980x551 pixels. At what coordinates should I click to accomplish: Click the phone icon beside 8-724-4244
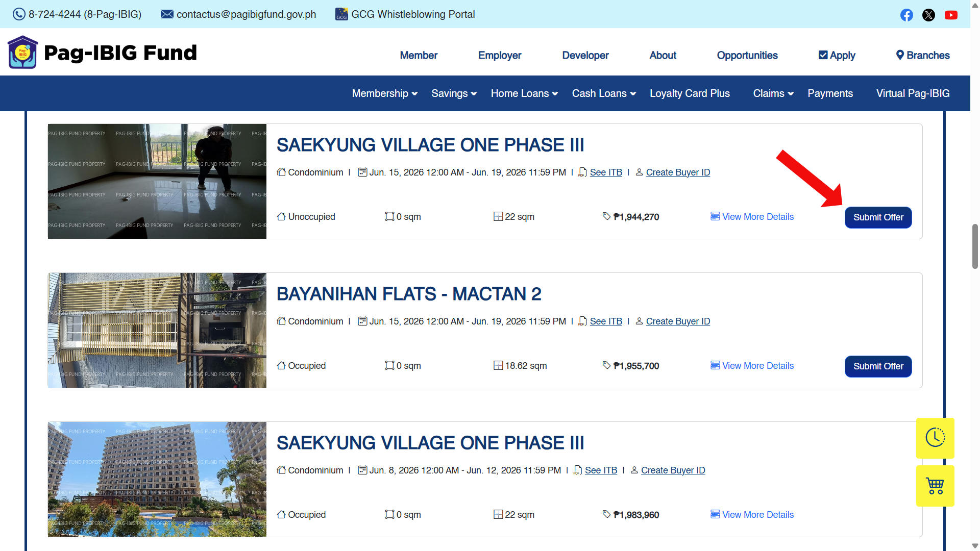(x=19, y=14)
